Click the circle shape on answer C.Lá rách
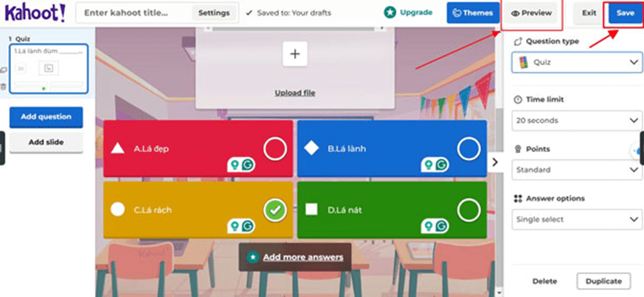The height and width of the screenshot is (297, 644). 117,210
